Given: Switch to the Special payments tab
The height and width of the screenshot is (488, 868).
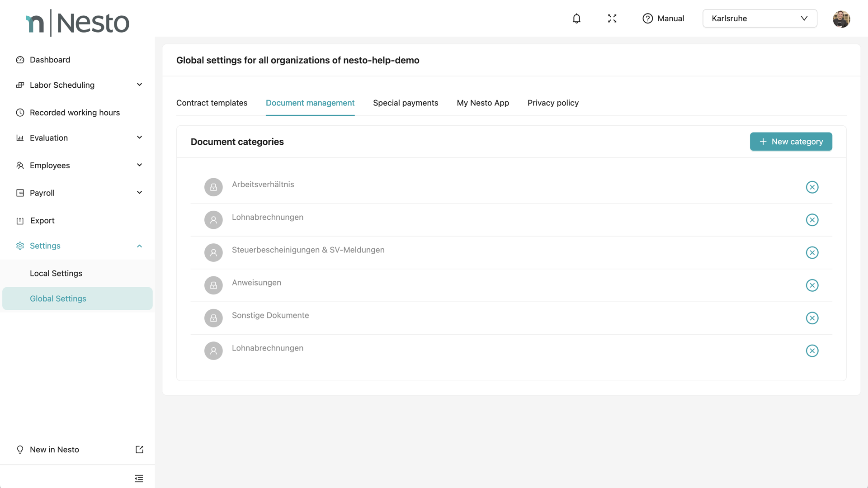Looking at the screenshot, I should click(x=406, y=103).
